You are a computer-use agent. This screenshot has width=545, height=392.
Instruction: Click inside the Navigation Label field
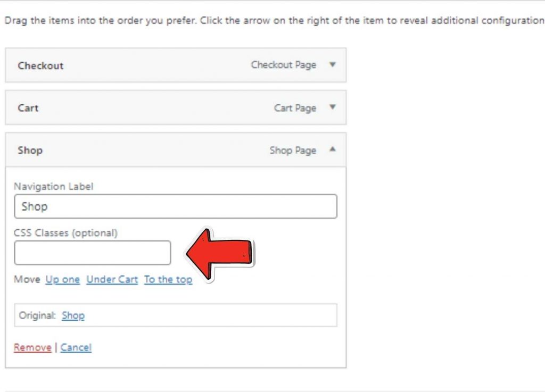[176, 206]
